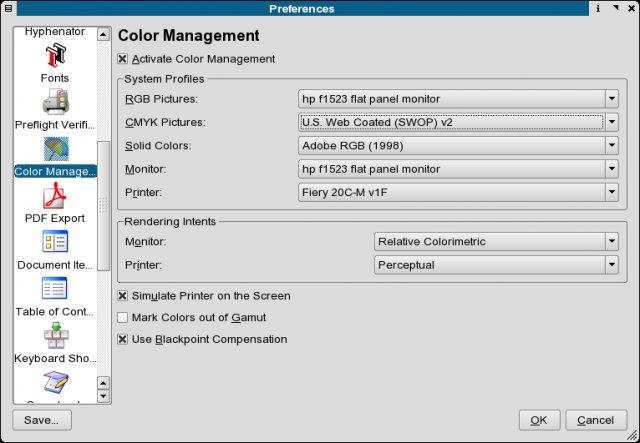
Task: Expand Monitor rendering intent Relative Colorimetric dropdown
Action: click(496, 241)
